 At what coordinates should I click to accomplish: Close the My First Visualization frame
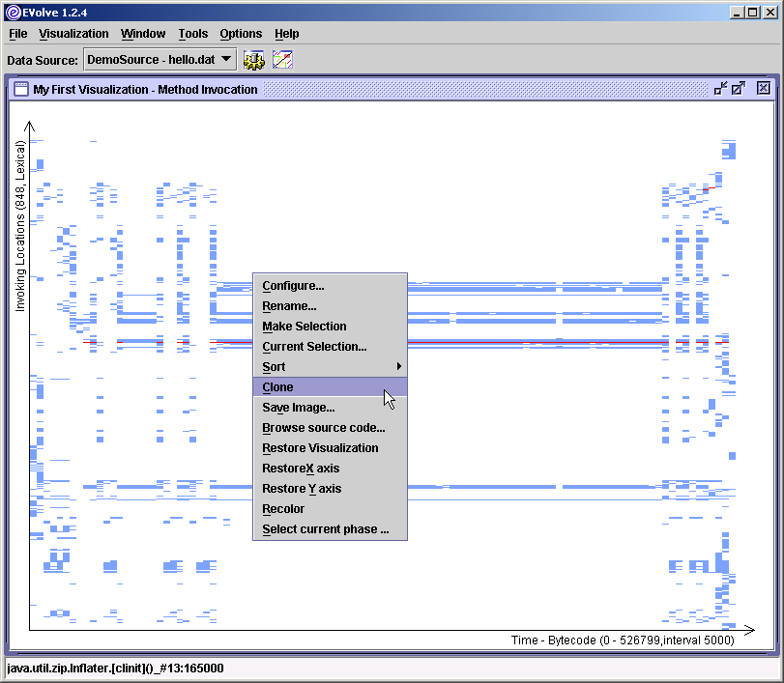(763, 89)
